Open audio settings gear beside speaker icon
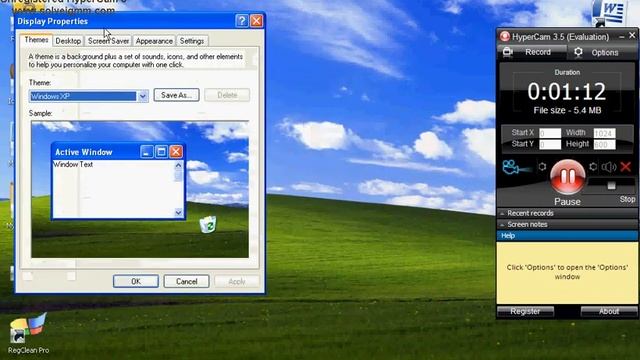The width and height of the screenshot is (640, 360). 593,167
